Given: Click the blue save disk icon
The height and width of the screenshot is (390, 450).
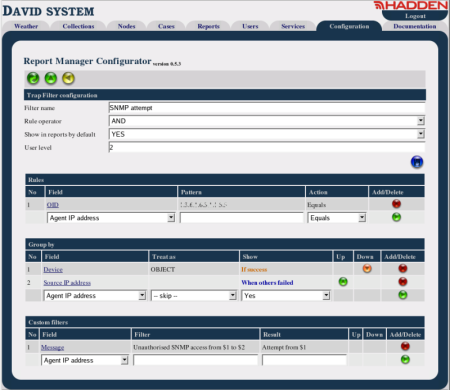Looking at the screenshot, I should pyautogui.click(x=417, y=162).
